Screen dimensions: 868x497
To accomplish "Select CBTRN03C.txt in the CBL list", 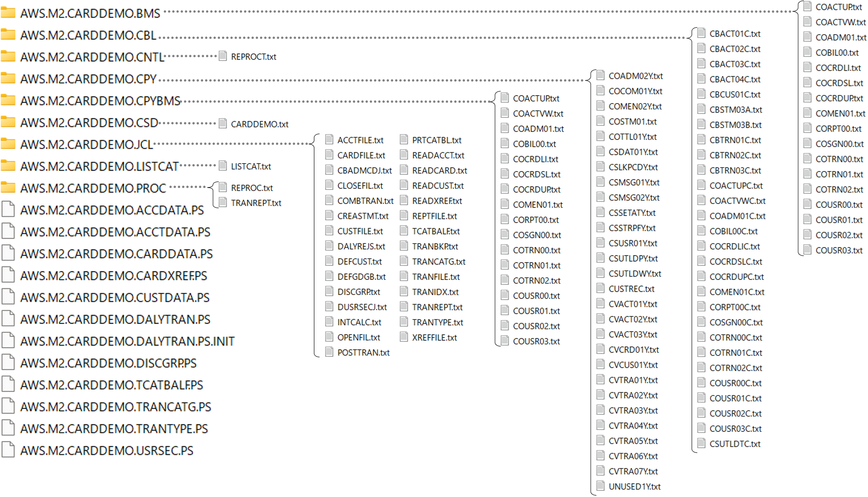I will [x=735, y=170].
